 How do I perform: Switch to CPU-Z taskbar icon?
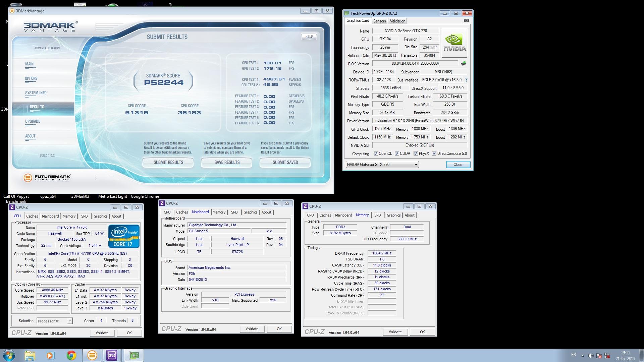click(x=112, y=355)
